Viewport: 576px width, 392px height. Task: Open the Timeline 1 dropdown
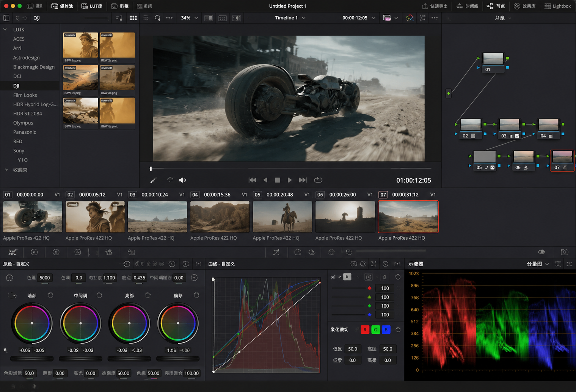pyautogui.click(x=290, y=18)
